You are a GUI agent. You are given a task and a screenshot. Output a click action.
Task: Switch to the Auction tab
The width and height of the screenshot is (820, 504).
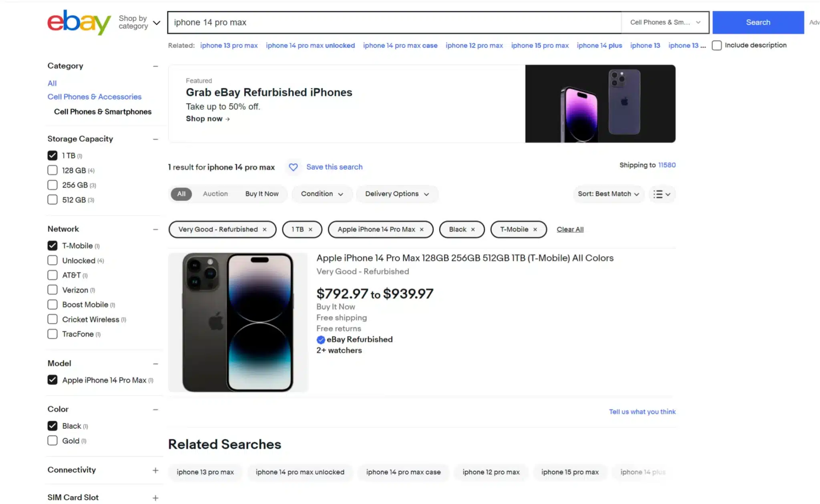[215, 194]
